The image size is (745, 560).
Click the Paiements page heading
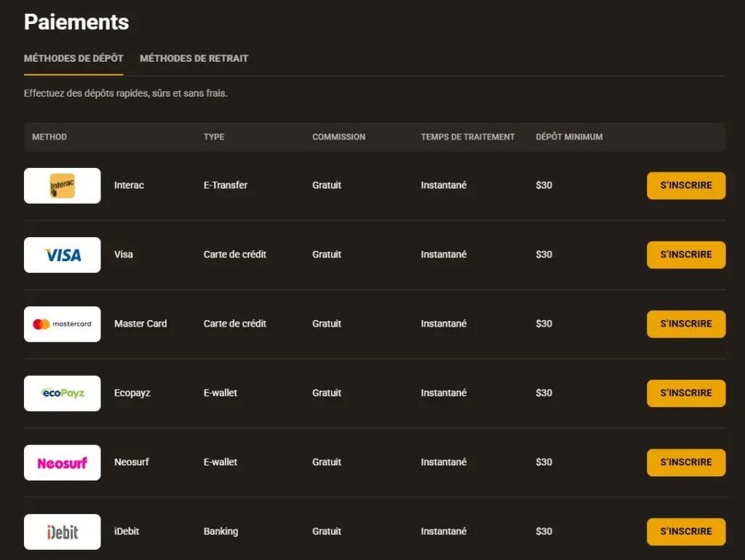coord(76,23)
